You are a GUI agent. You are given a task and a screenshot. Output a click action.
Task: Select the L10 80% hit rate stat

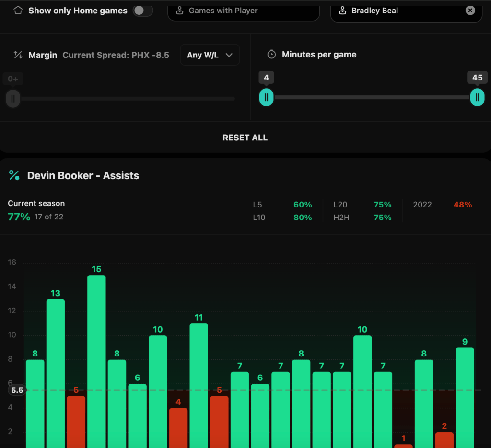[282, 218]
